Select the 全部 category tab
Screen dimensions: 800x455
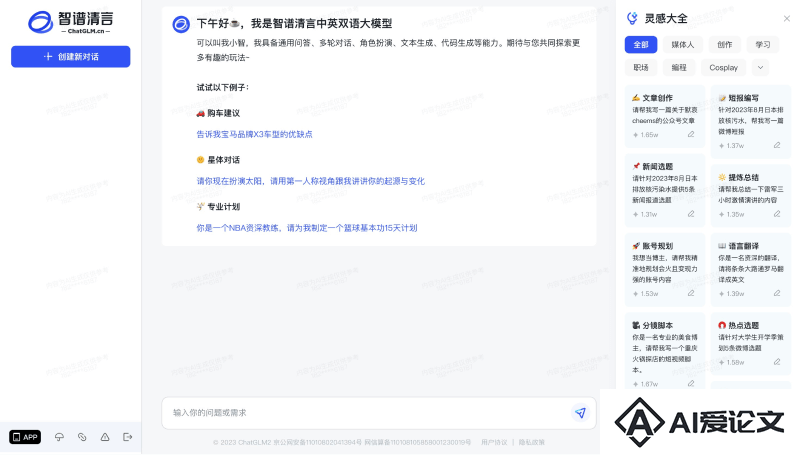[641, 44]
